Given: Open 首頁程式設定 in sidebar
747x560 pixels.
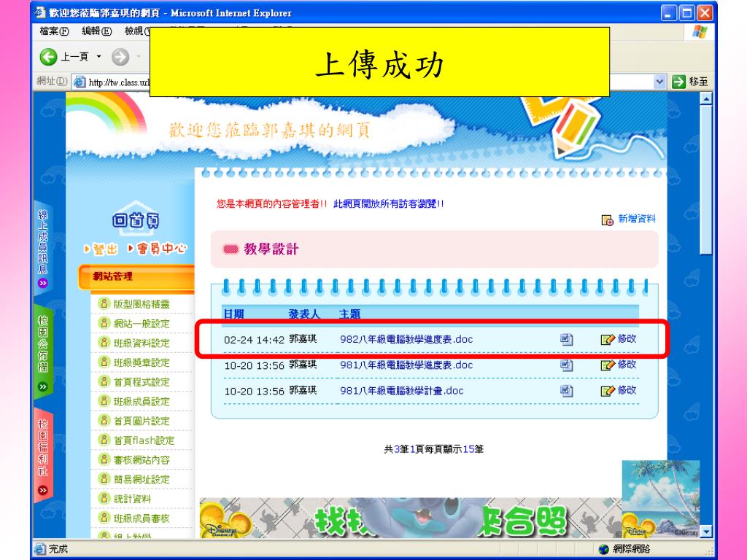Looking at the screenshot, I should tap(142, 382).
